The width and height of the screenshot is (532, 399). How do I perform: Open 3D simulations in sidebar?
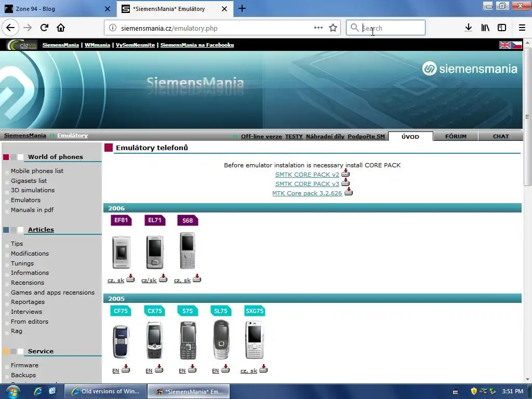[33, 190]
